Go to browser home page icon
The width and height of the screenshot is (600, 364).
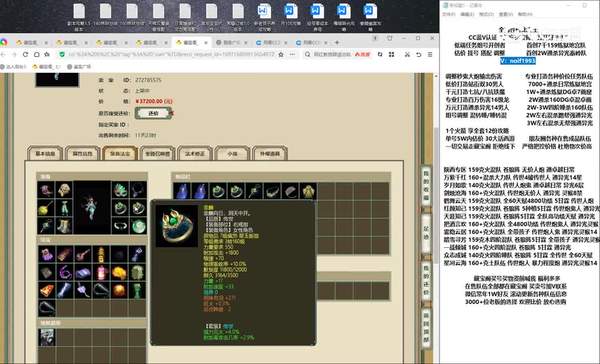point(36,54)
